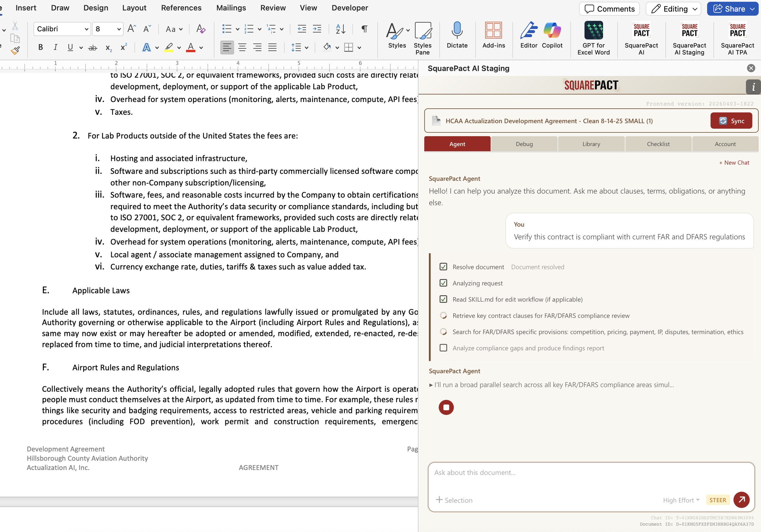This screenshot has width=761, height=532.
Task: Expand the High Effort selector
Action: click(x=681, y=500)
